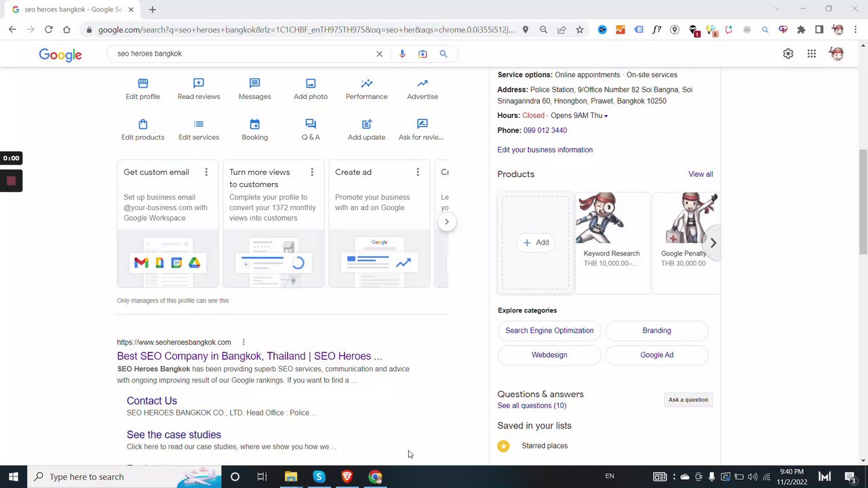Open Skype from taskbar
The image size is (868, 488).
[x=319, y=476]
